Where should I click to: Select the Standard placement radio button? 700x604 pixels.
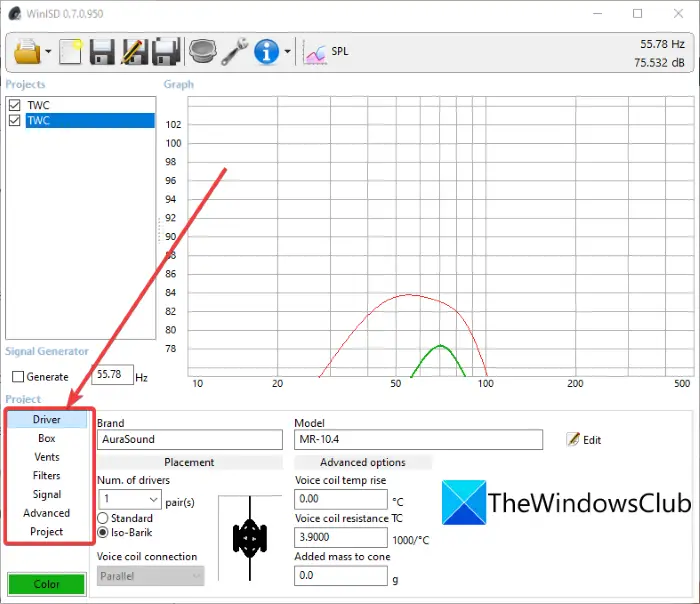coord(103,518)
